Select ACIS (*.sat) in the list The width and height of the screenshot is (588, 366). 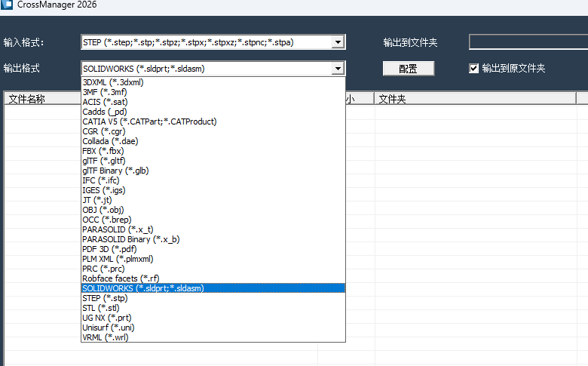point(213,102)
